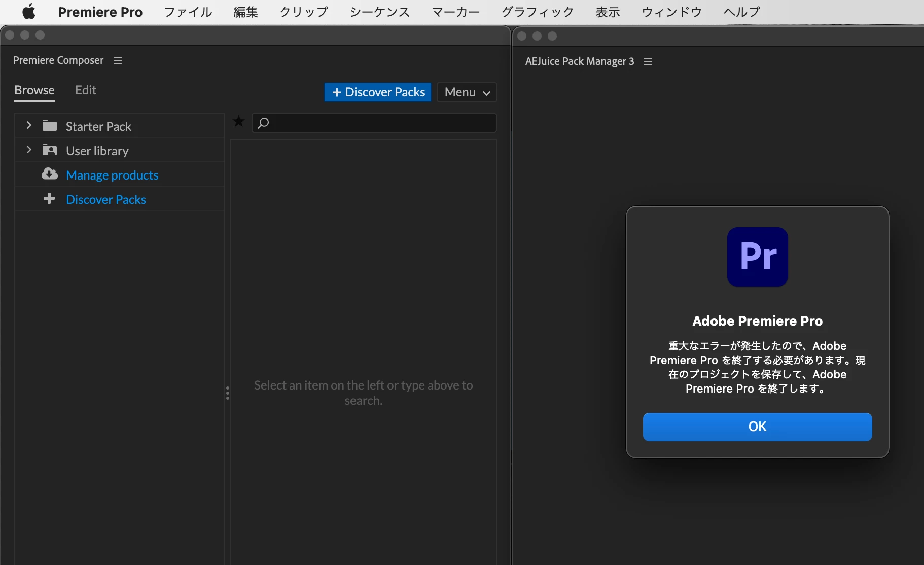Viewport: 924px width, 565px height.
Task: Select the Starter Pack folder icon
Action: click(50, 125)
